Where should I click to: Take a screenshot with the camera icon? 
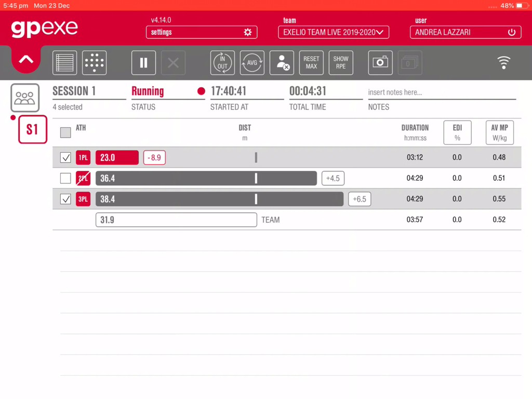[381, 62]
